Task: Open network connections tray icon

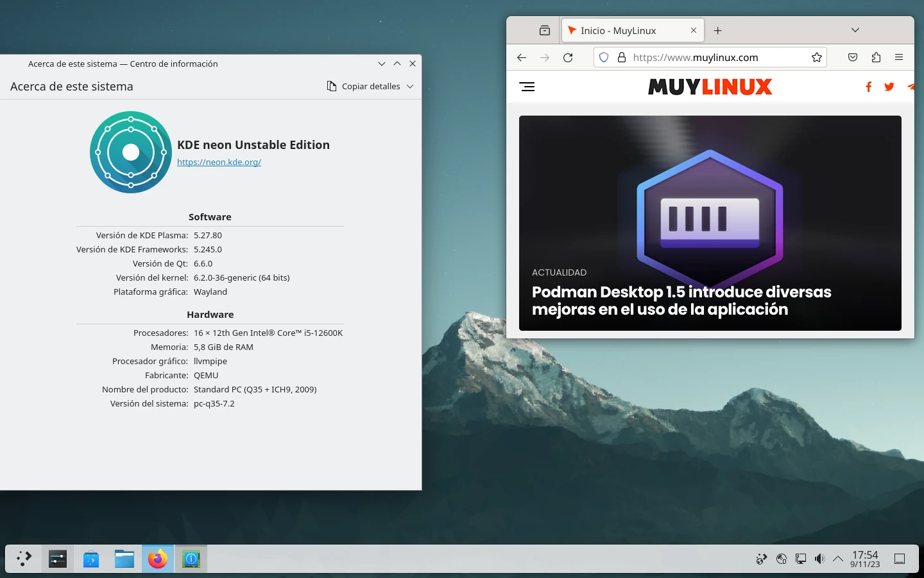Action: click(x=800, y=559)
